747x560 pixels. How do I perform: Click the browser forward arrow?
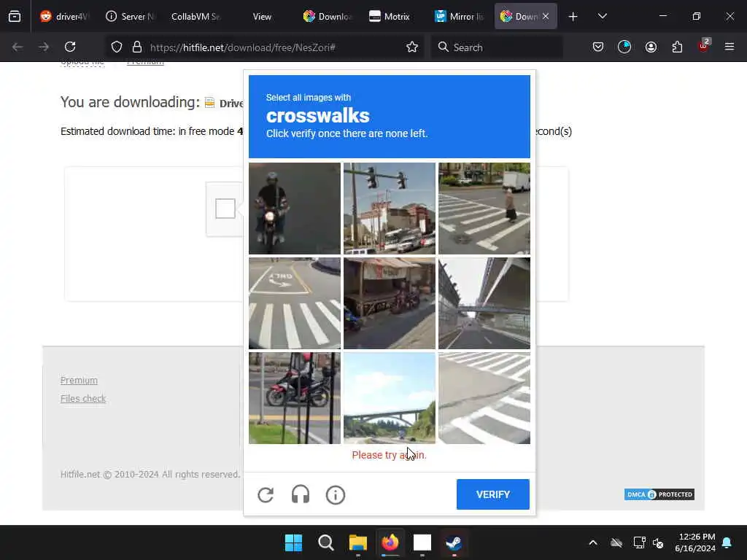point(44,47)
